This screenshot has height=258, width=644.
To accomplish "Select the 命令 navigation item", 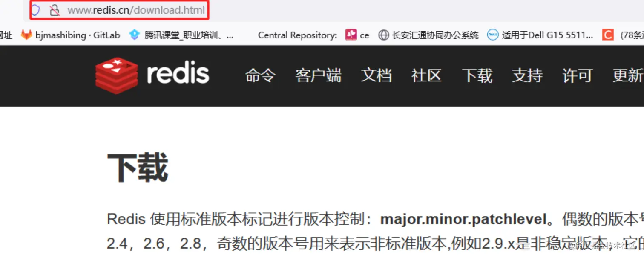I will [260, 75].
